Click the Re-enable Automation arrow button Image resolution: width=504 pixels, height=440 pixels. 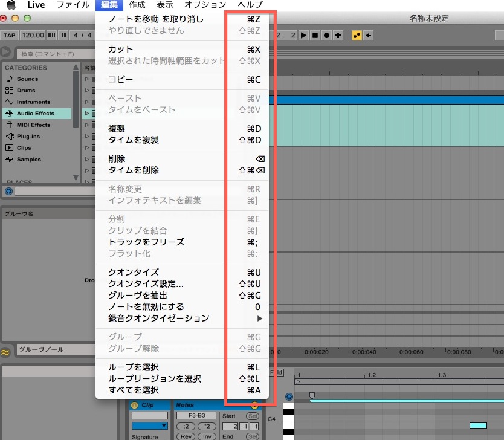point(369,35)
